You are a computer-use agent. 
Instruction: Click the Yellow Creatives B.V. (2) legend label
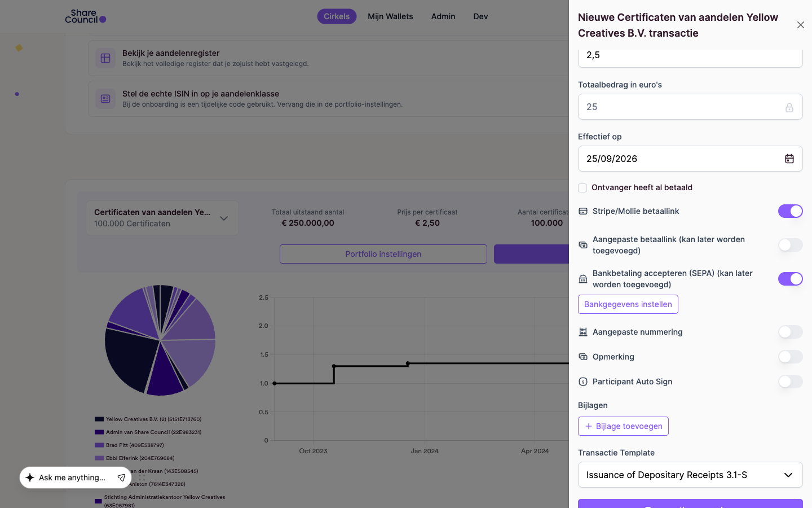coord(153,419)
